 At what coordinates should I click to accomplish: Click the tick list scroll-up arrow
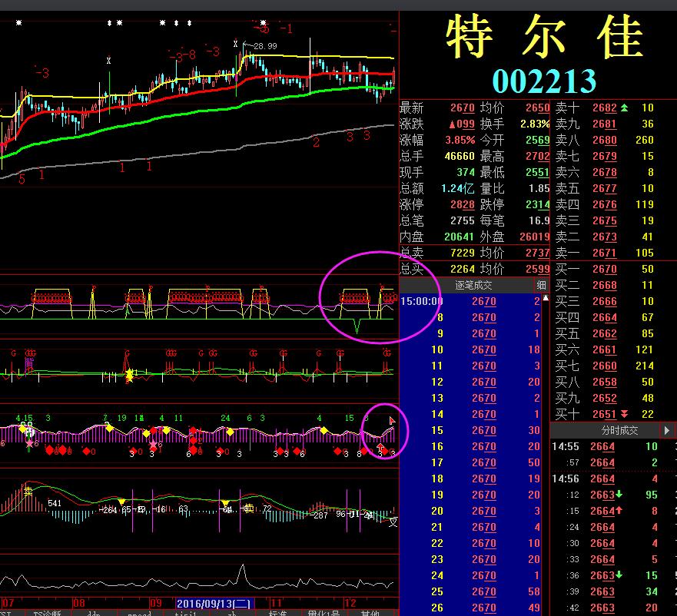546,298
